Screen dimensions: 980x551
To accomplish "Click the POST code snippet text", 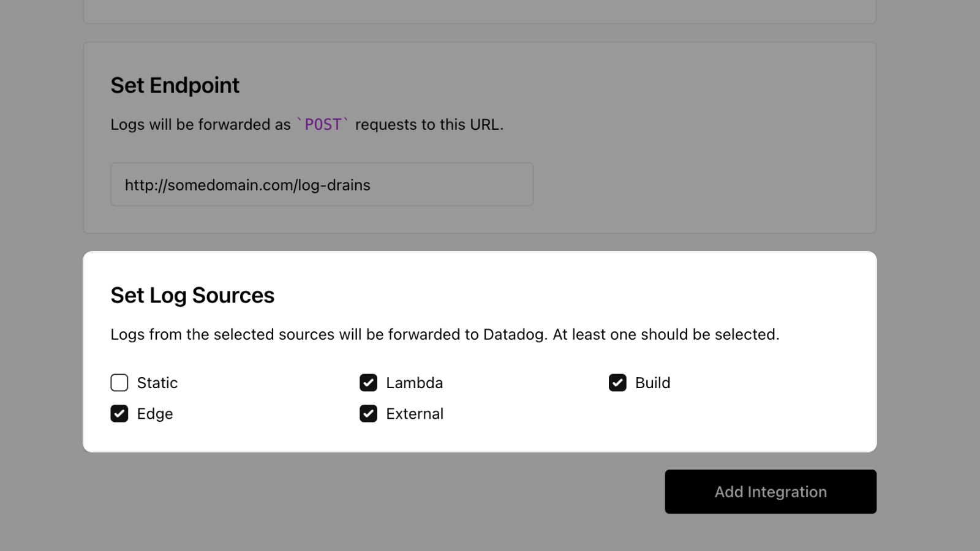I will click(323, 124).
